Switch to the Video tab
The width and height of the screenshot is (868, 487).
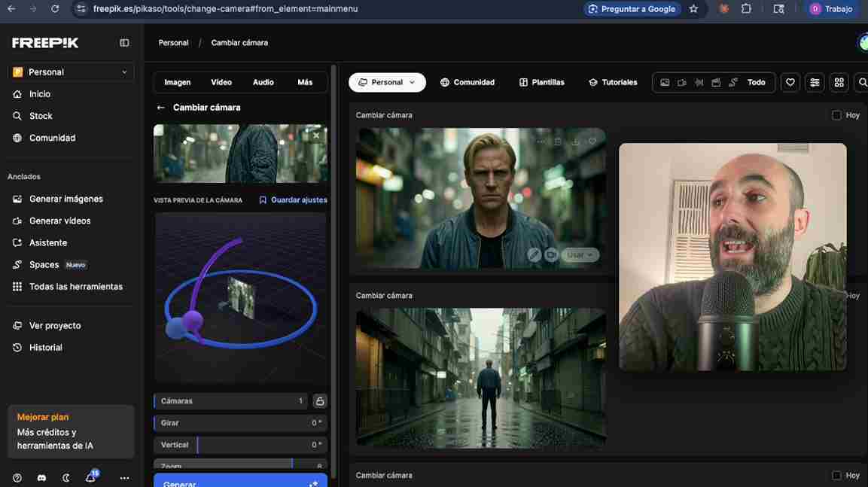pos(221,82)
